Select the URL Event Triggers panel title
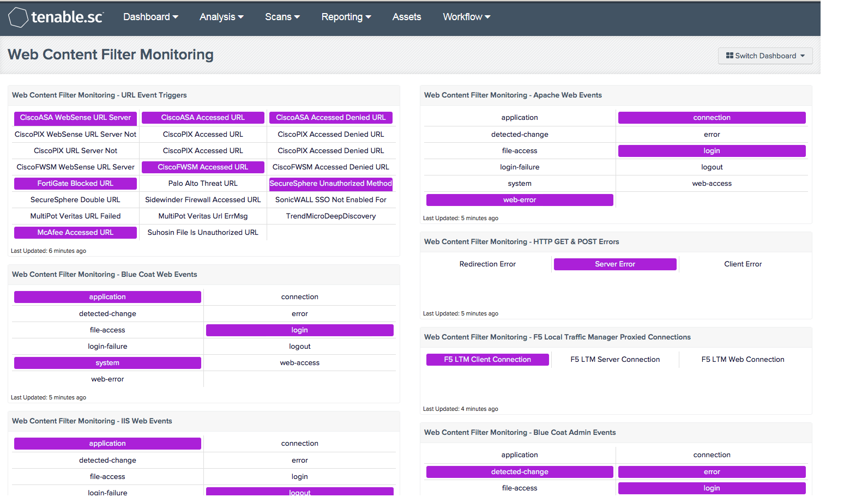 pos(99,95)
